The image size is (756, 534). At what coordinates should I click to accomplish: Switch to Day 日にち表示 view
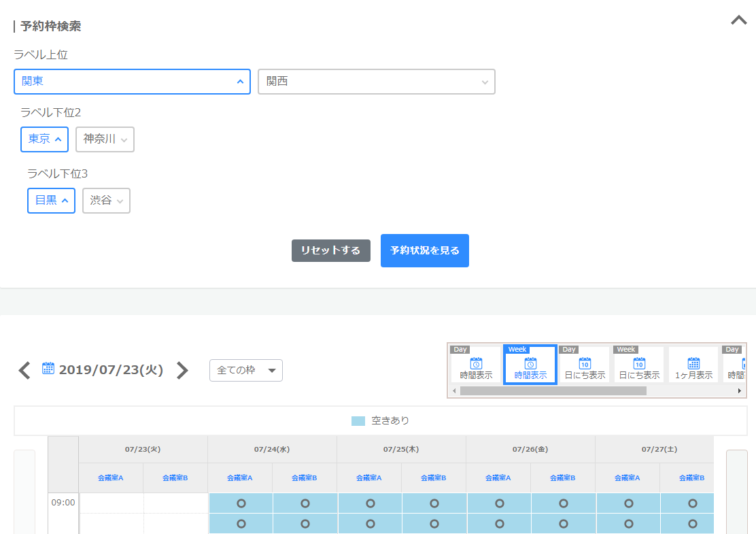tap(585, 365)
